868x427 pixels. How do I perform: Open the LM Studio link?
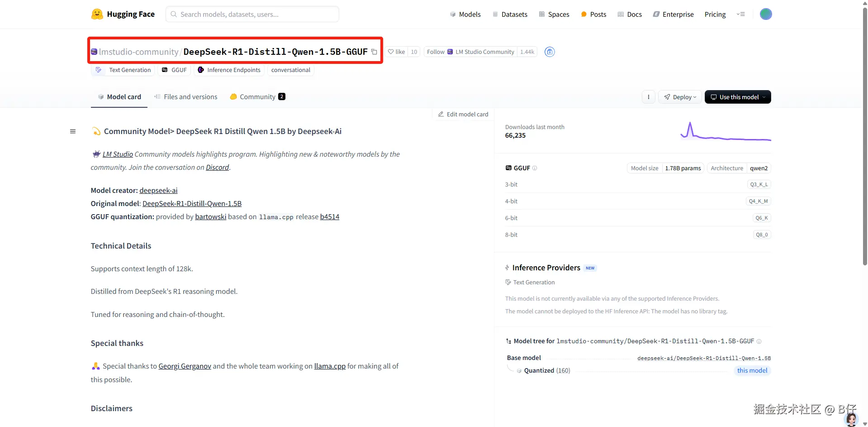coord(118,154)
